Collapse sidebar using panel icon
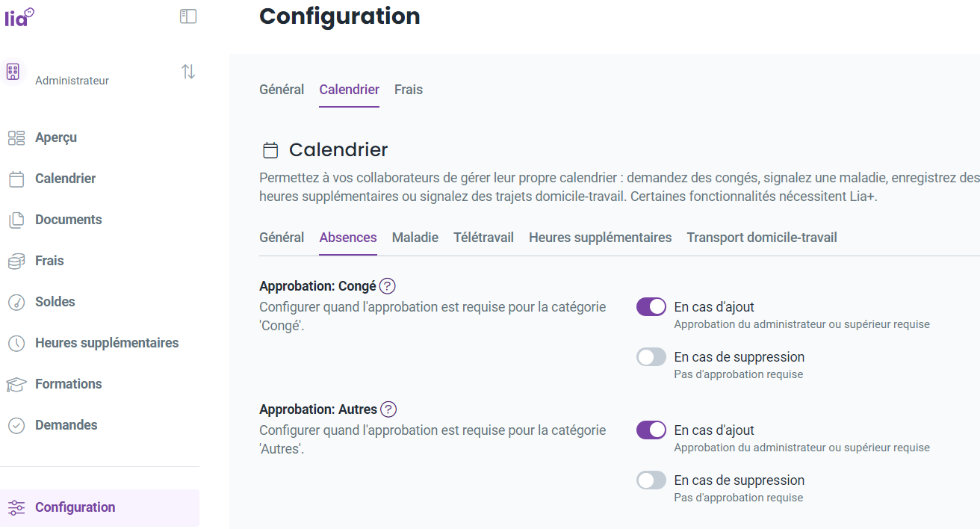 click(188, 16)
